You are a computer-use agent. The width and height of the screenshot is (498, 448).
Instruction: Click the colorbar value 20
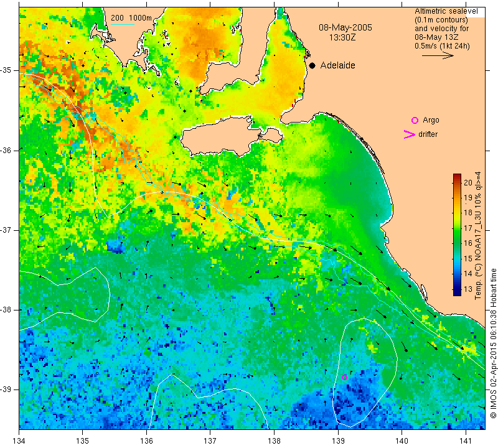point(468,182)
